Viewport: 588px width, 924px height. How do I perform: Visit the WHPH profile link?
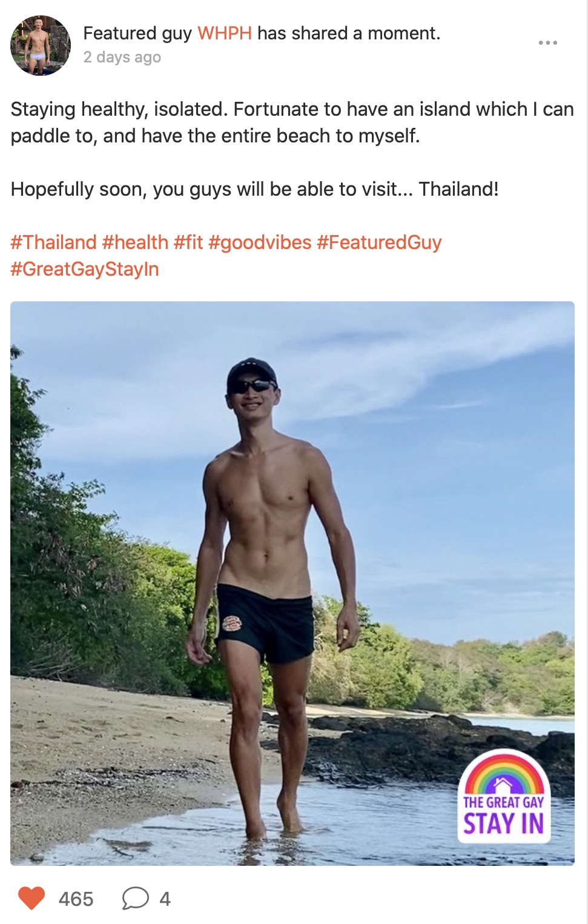[224, 33]
